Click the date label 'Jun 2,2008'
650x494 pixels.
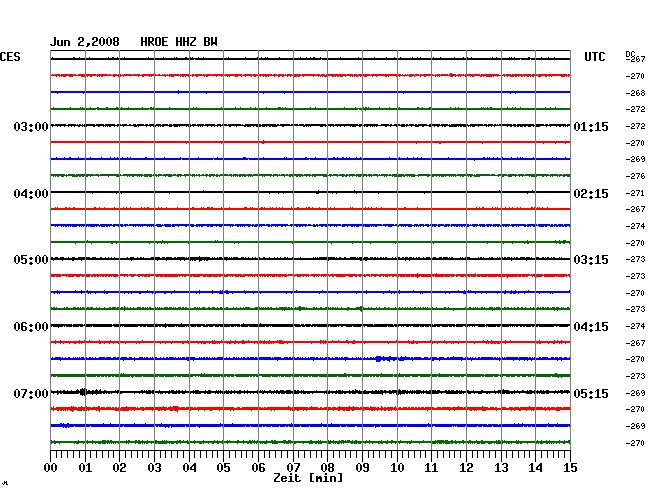click(x=85, y=42)
